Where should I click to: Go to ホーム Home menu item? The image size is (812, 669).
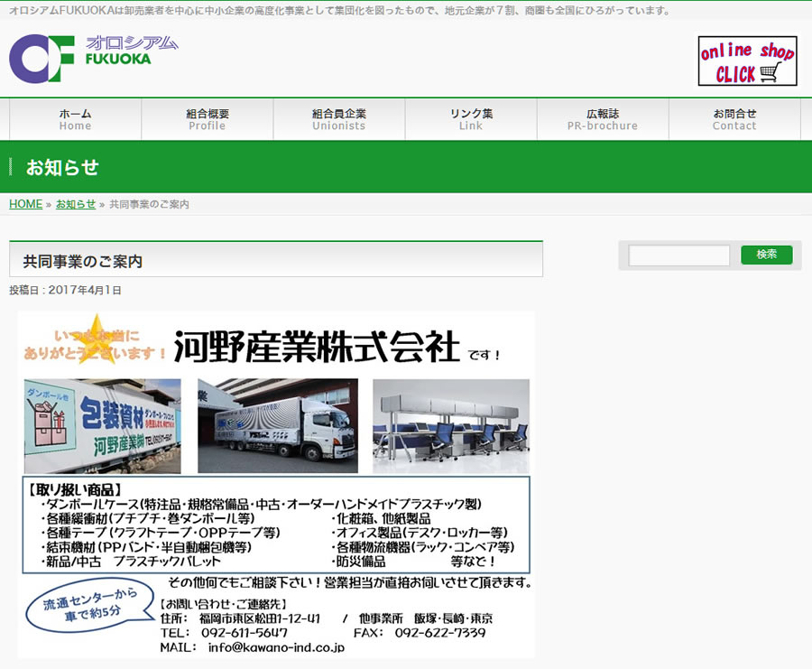click(75, 119)
